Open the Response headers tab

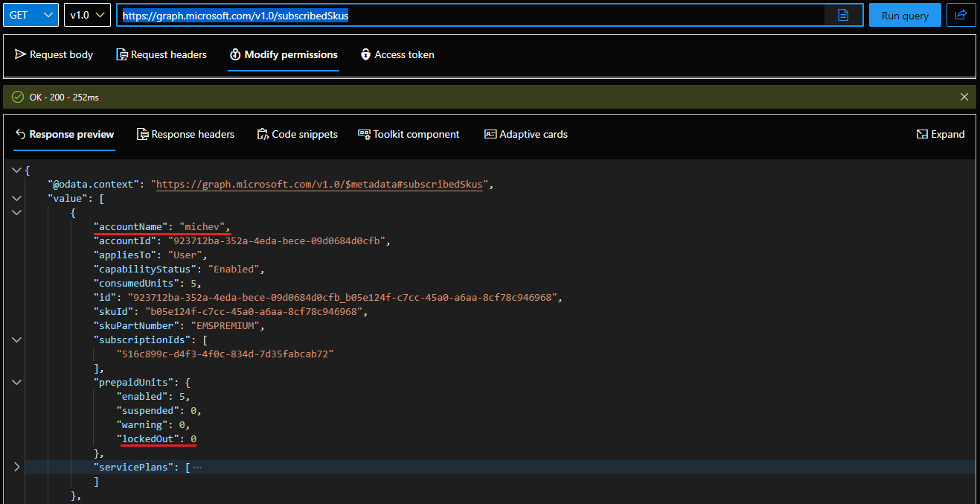(x=185, y=134)
